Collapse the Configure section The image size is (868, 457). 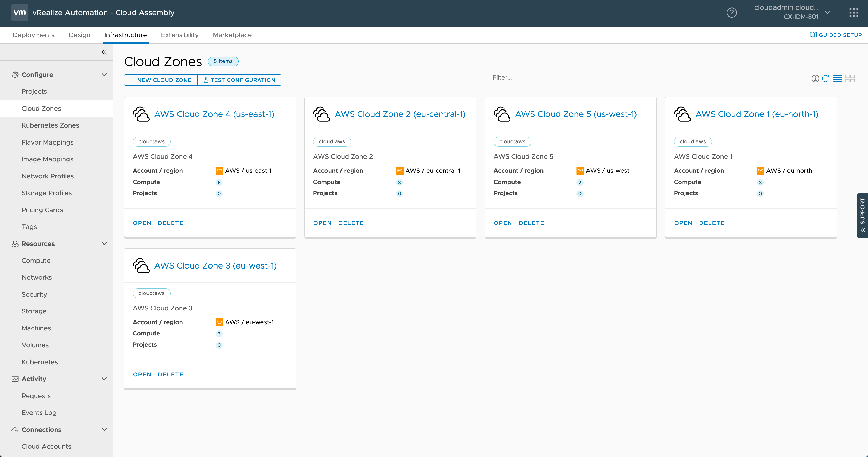[x=104, y=75]
